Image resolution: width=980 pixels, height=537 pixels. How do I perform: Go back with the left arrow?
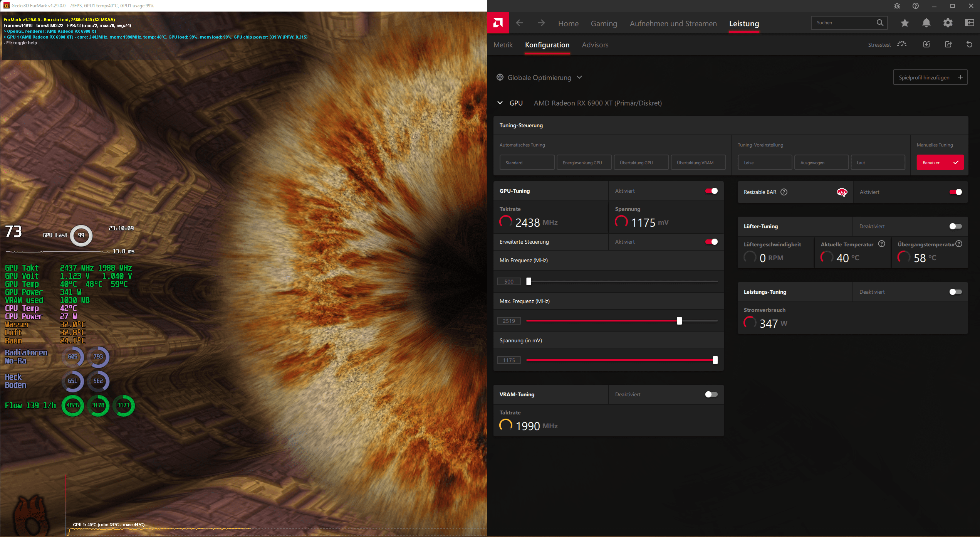(519, 23)
